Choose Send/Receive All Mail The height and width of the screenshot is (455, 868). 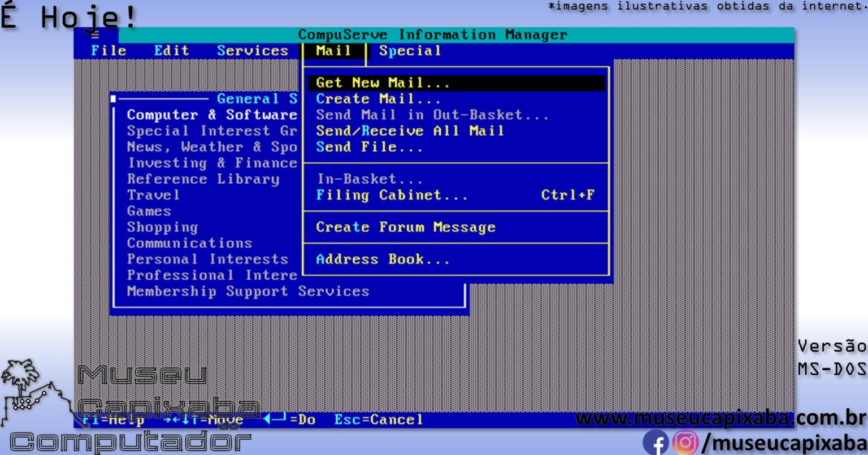coord(410,131)
